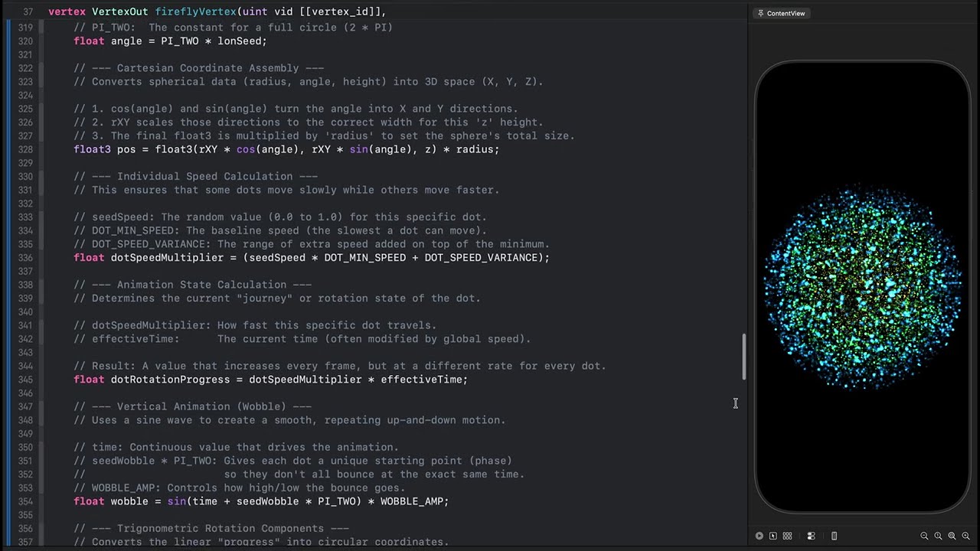The height and width of the screenshot is (551, 980).
Task: Zoom in the preview canvas
Action: 966,536
